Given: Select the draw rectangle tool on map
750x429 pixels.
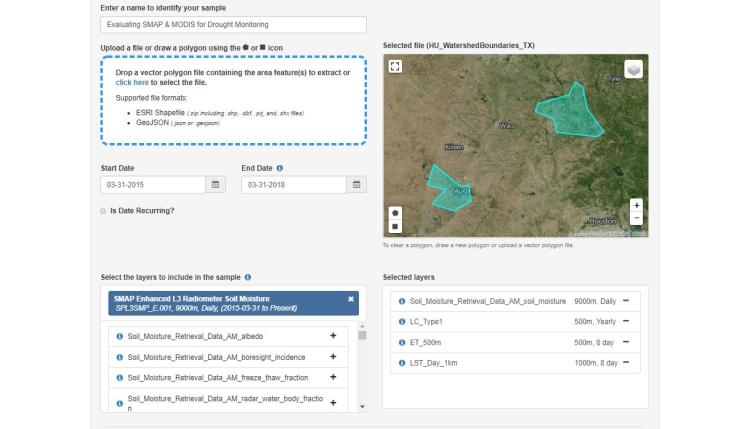Looking at the screenshot, I should 395,226.
